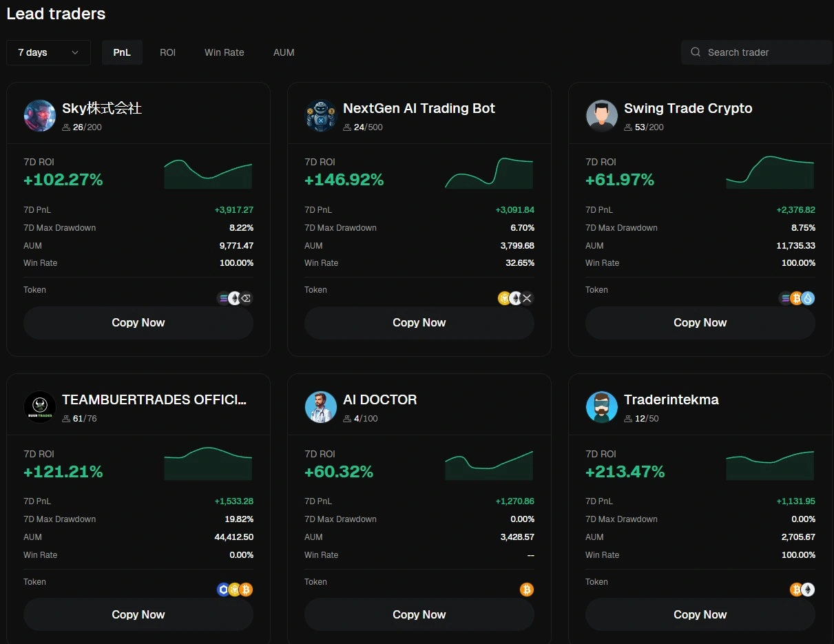The image size is (834, 644).
Task: Click Copy Now on Traderintekma card
Action: click(x=700, y=614)
